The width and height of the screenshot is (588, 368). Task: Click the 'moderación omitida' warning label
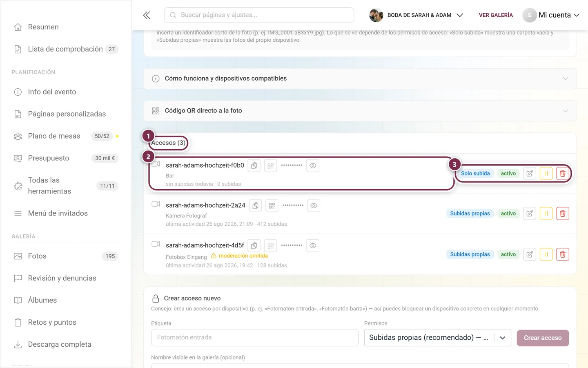point(239,256)
